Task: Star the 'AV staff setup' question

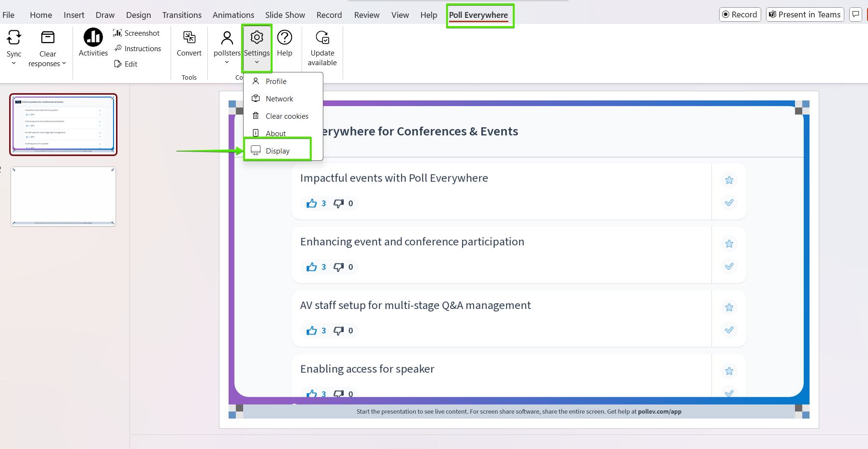Action: pyautogui.click(x=729, y=308)
